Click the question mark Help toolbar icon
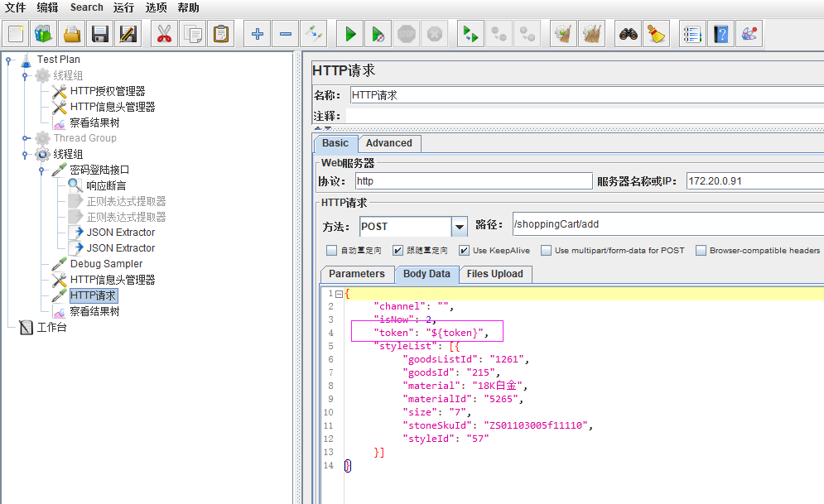This screenshot has width=824, height=504. pos(721,34)
